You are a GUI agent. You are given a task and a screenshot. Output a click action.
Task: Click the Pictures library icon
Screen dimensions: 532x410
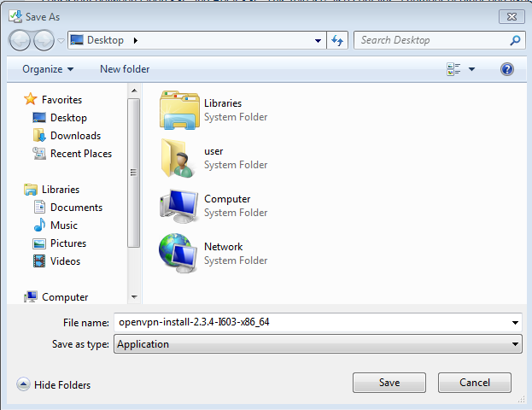tap(39, 243)
